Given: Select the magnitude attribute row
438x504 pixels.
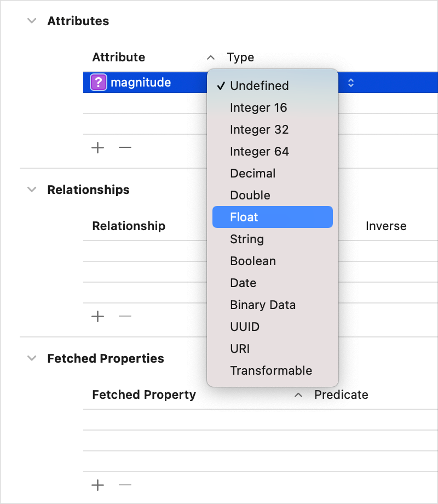Looking at the screenshot, I should click(153, 82).
